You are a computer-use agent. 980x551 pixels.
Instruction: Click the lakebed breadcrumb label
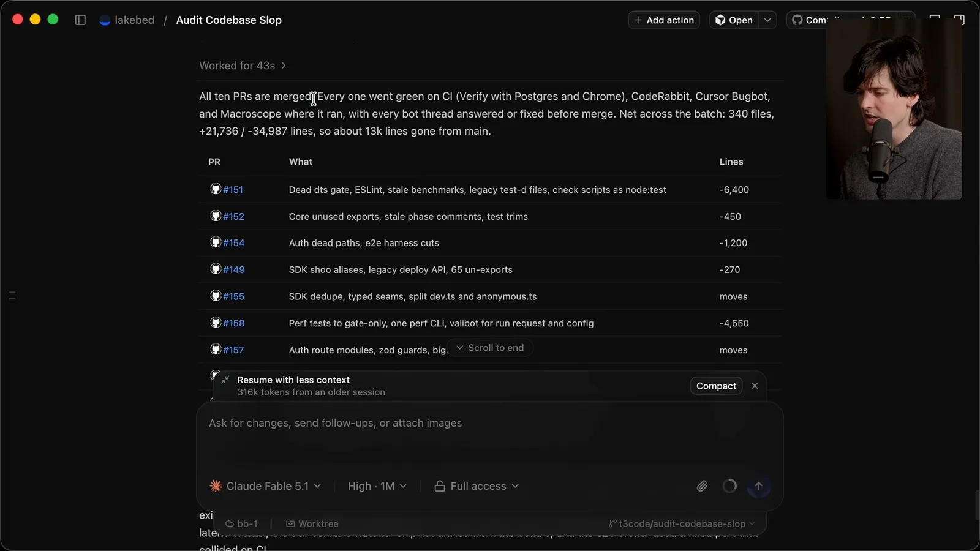point(134,20)
